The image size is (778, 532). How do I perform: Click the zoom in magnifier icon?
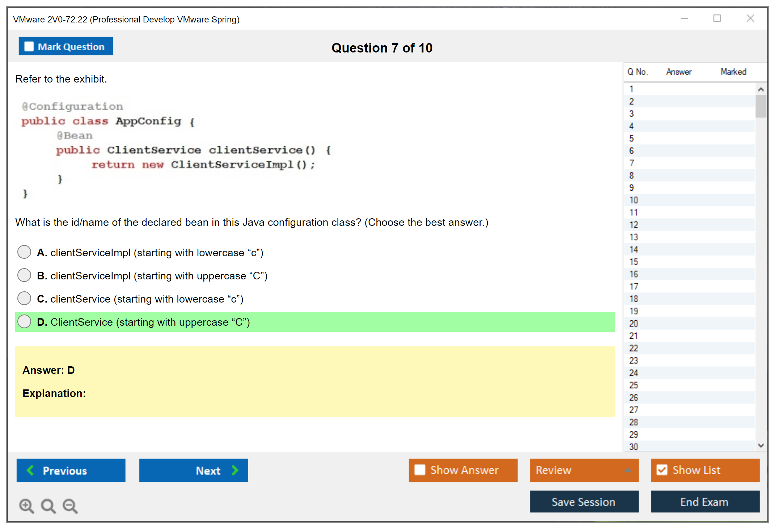(x=26, y=506)
